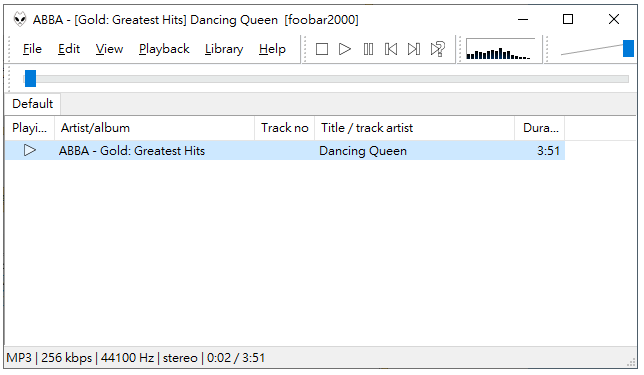
Task: Click status bar 'MP3 | 256 kbps' text
Action: point(49,358)
